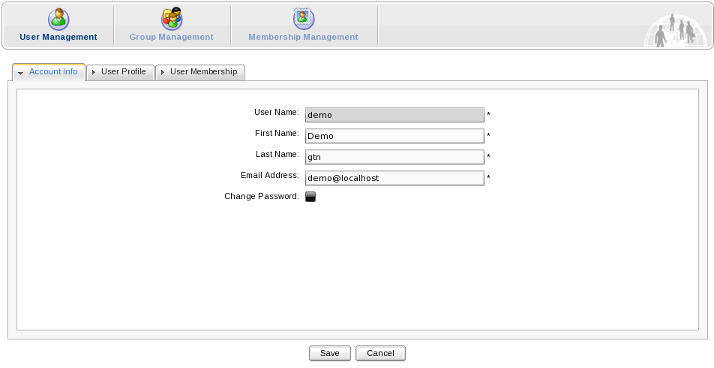Open the Membership Management stamp icon

pyautogui.click(x=303, y=18)
